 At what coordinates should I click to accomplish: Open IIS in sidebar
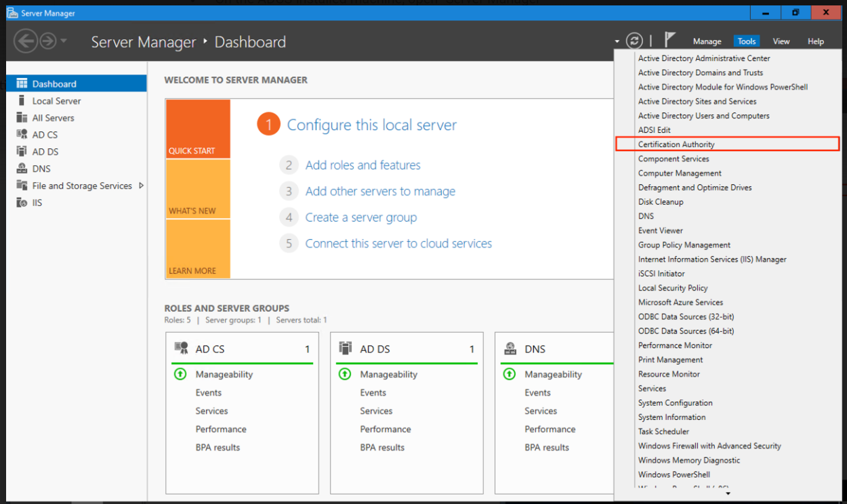point(77,203)
